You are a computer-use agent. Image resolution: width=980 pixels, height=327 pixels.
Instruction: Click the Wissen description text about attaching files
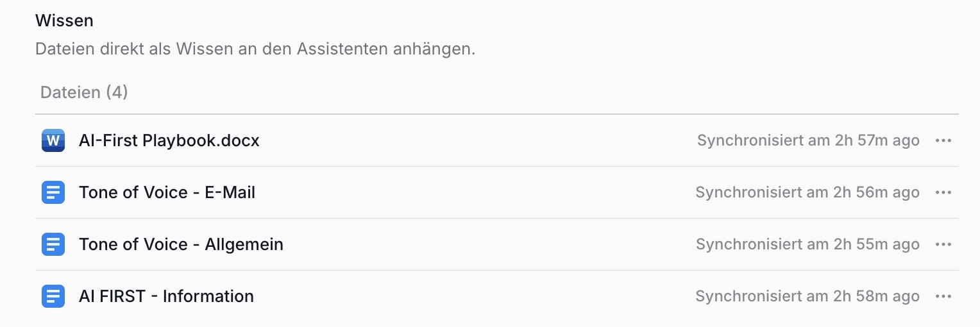pos(255,49)
